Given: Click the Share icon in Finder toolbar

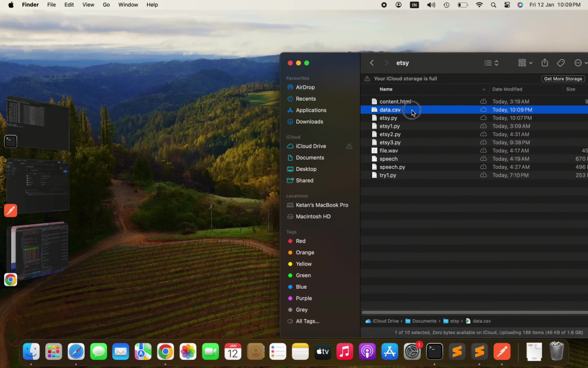Looking at the screenshot, I should click(x=544, y=63).
